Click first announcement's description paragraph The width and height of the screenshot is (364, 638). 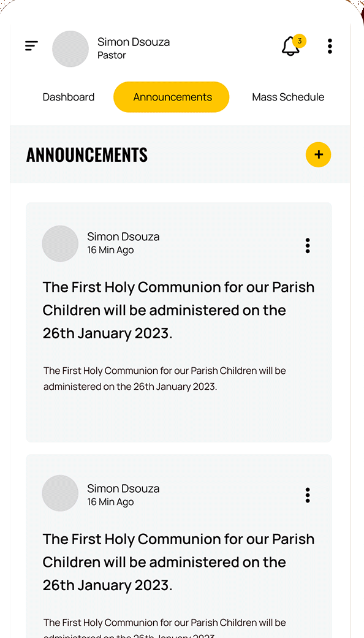pos(165,378)
